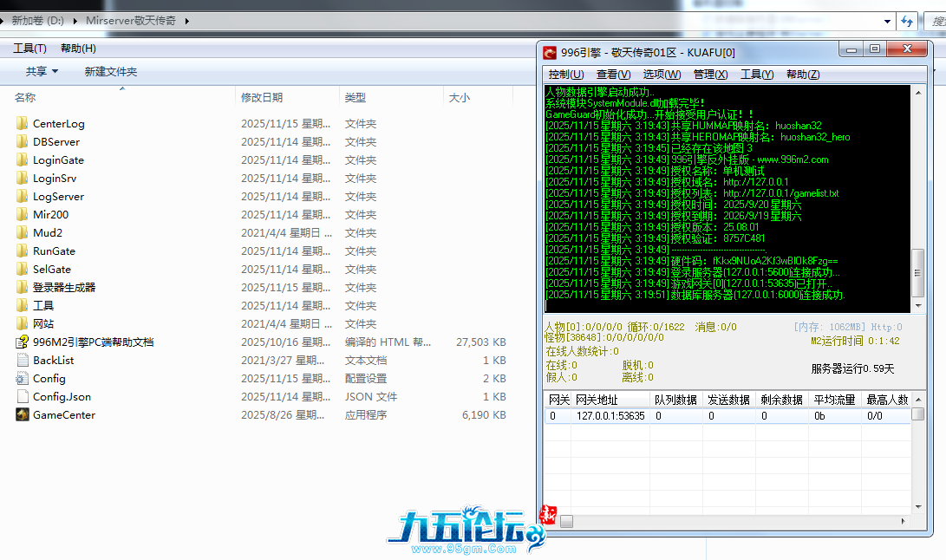The height and width of the screenshot is (560, 946).
Task: Click the 996 engine window title icon
Action: tap(550, 52)
